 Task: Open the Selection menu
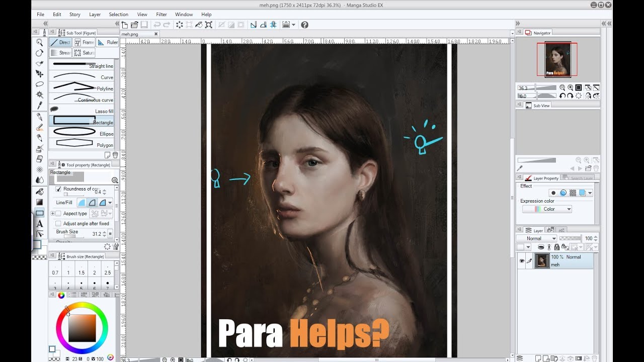pos(119,15)
